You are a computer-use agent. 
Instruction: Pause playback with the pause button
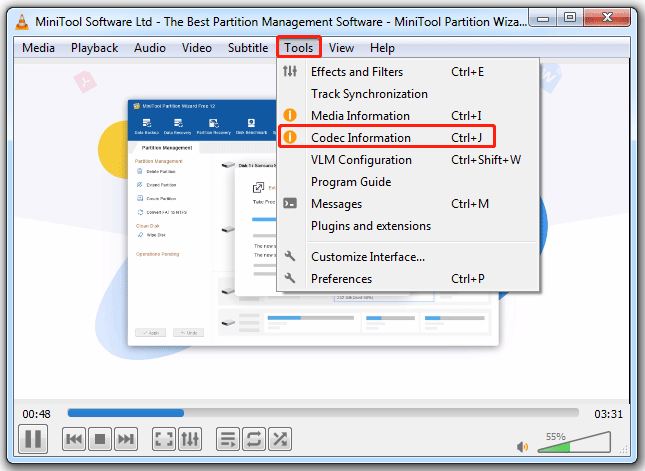pos(33,439)
